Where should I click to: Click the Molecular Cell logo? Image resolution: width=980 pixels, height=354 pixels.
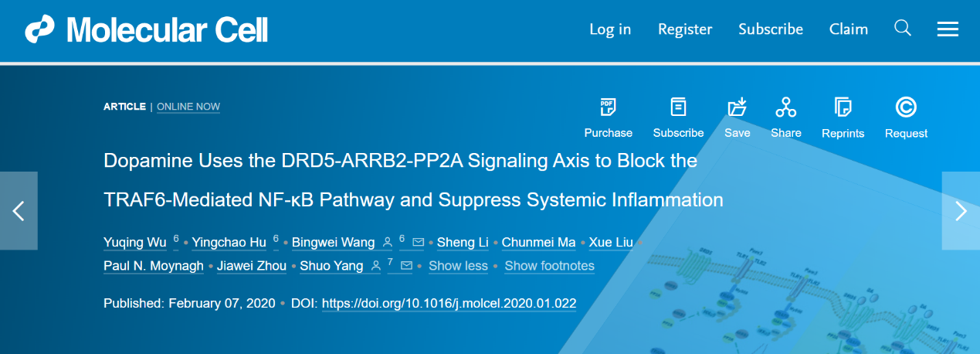[x=147, y=29]
